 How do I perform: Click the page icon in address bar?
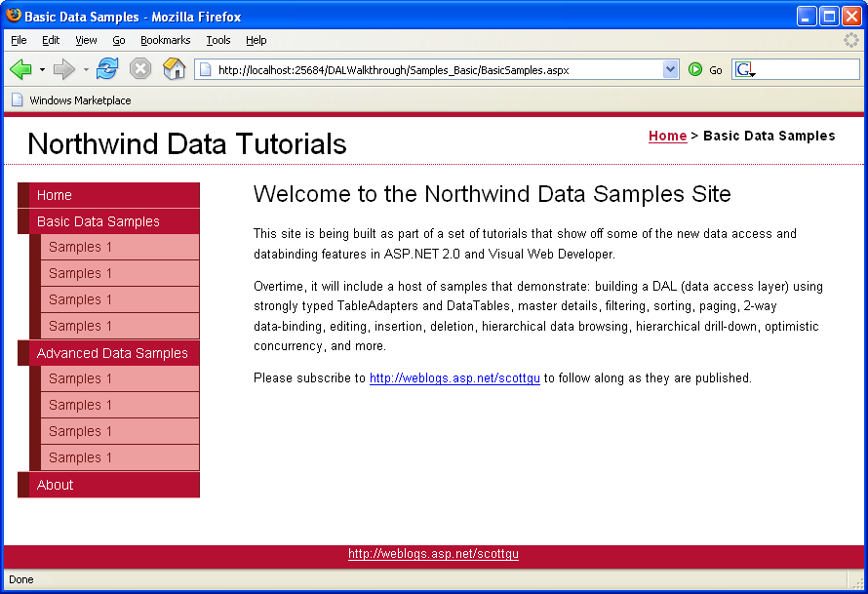tap(206, 70)
